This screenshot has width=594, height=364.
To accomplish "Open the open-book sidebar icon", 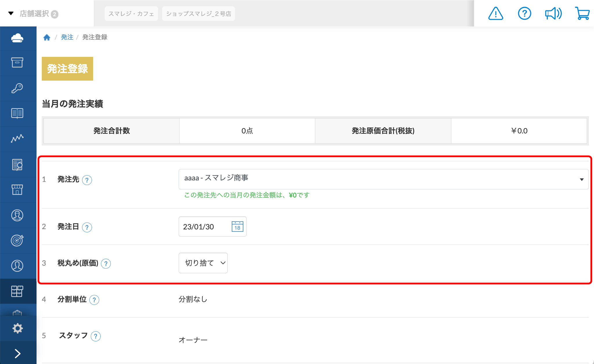I will tap(17, 113).
